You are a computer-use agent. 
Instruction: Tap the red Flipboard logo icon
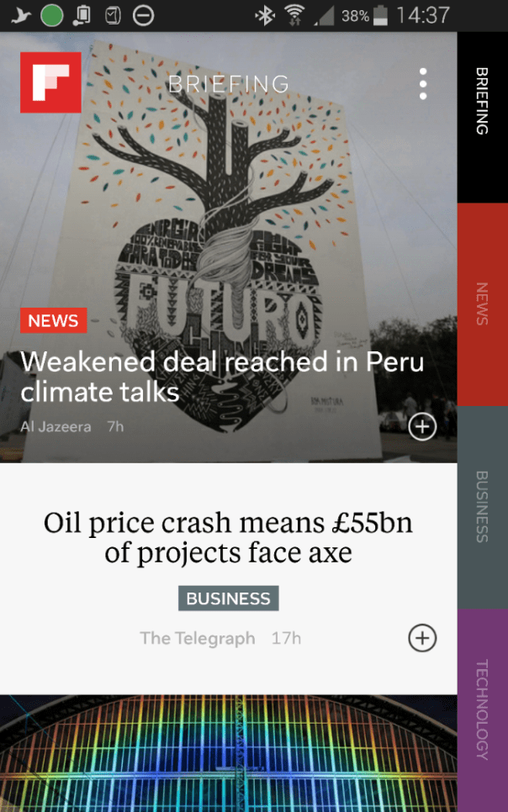coord(50,82)
